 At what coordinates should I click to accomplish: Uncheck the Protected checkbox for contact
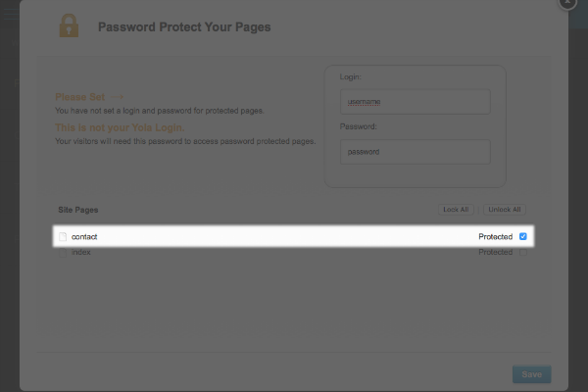[x=523, y=237]
